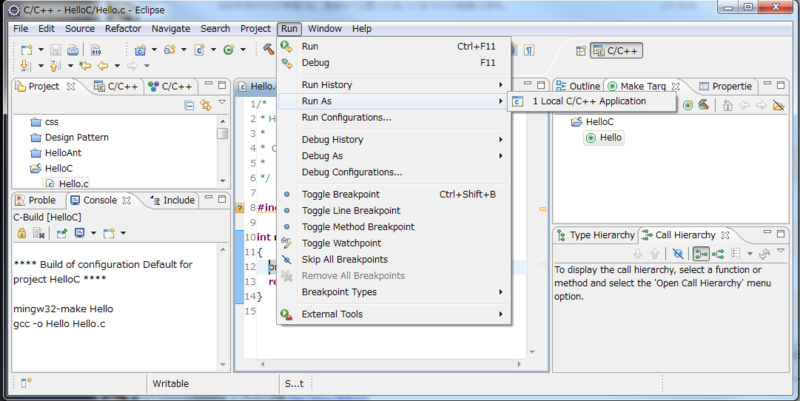Click the Open Perspective icon
Viewport: 800px width, 401px height.
coord(581,51)
